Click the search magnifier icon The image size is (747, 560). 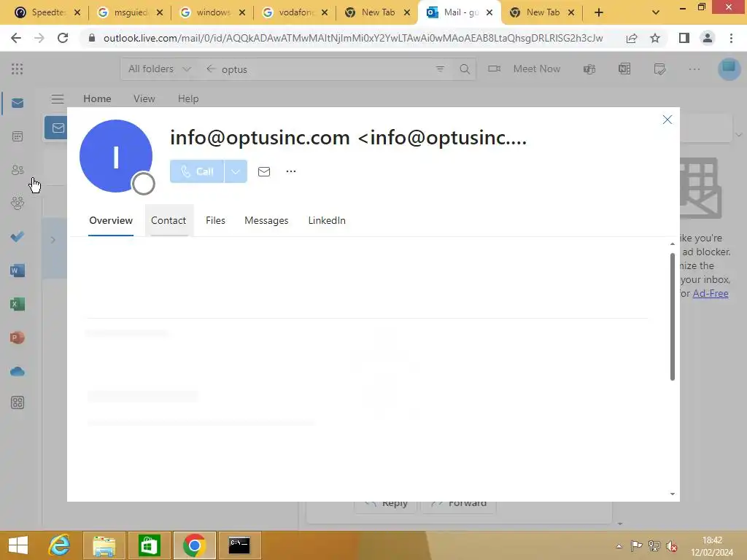click(465, 69)
